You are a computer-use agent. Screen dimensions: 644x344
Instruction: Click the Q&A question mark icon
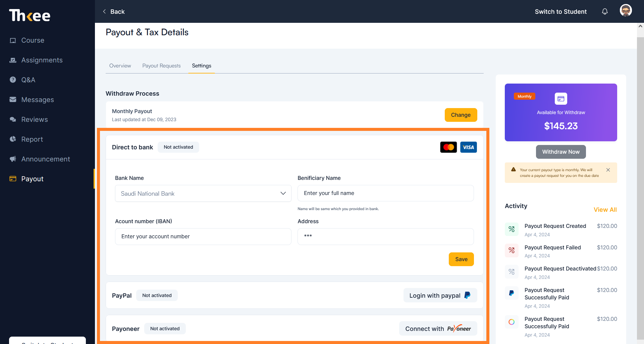pyautogui.click(x=13, y=80)
